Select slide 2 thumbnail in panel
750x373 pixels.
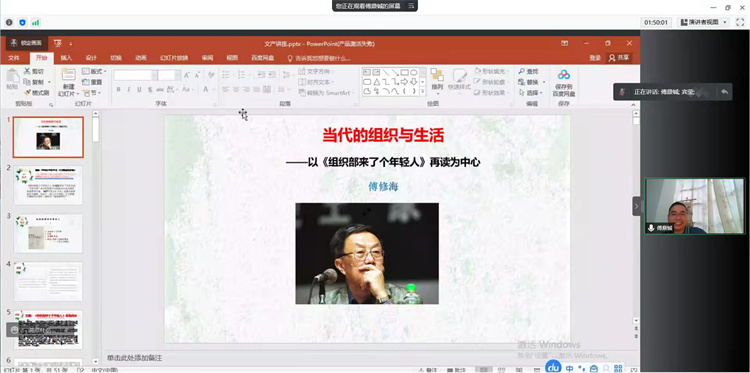[x=48, y=185]
